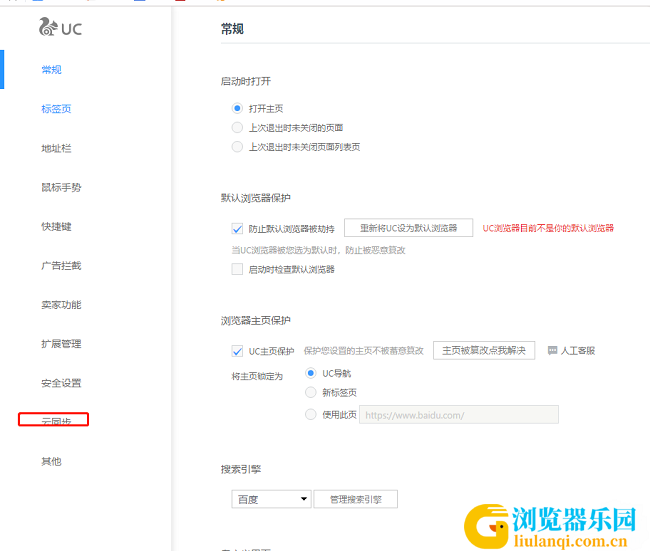Screen dimensions: 650x551
Task: Open 鼠标手势 settings
Action: [x=61, y=187]
